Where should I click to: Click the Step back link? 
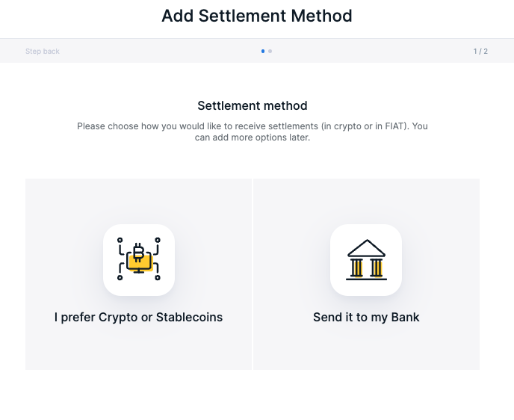[43, 51]
